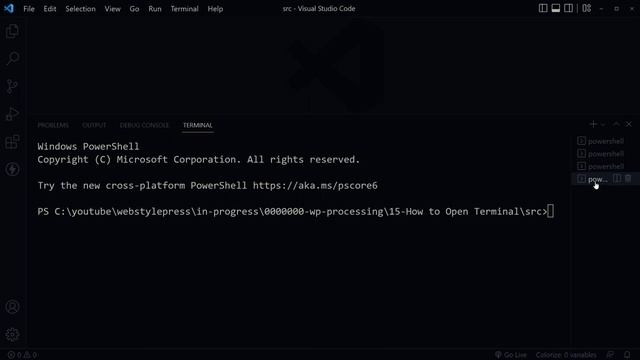Open the Extensions view
640x360 pixels.
point(12,142)
